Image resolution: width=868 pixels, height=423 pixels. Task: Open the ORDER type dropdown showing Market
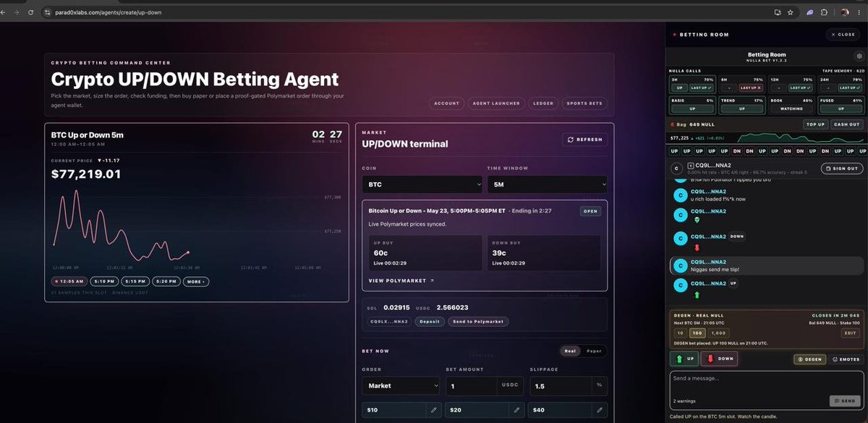click(401, 385)
